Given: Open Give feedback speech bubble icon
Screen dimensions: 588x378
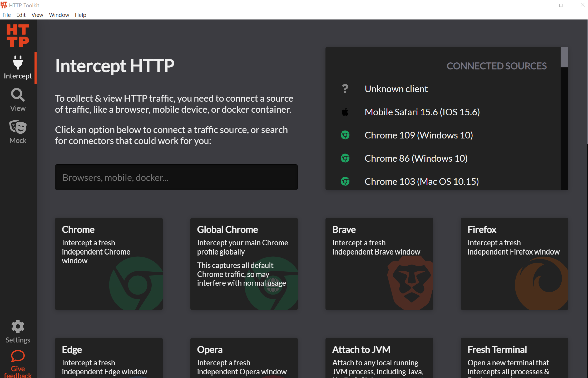Looking at the screenshot, I should (x=18, y=356).
